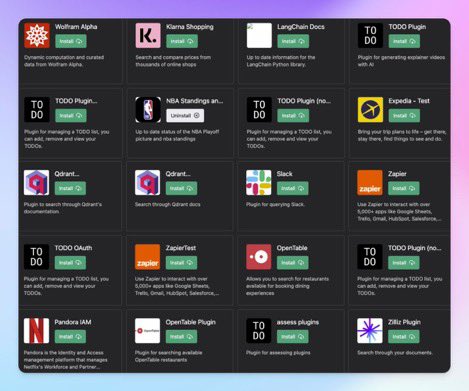Click the red OpenTable logo
The width and height of the screenshot is (469, 391).
tap(259, 257)
